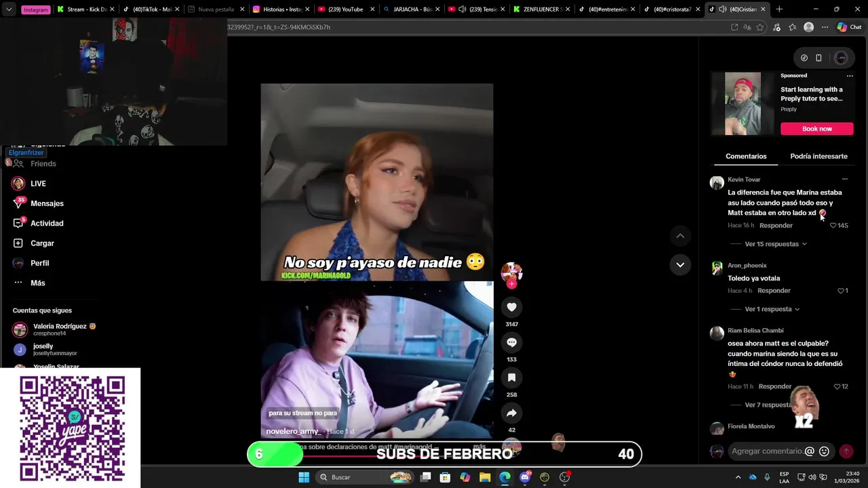868x488 pixels.
Task: Switch to Podría interesarte tab
Action: point(818,157)
